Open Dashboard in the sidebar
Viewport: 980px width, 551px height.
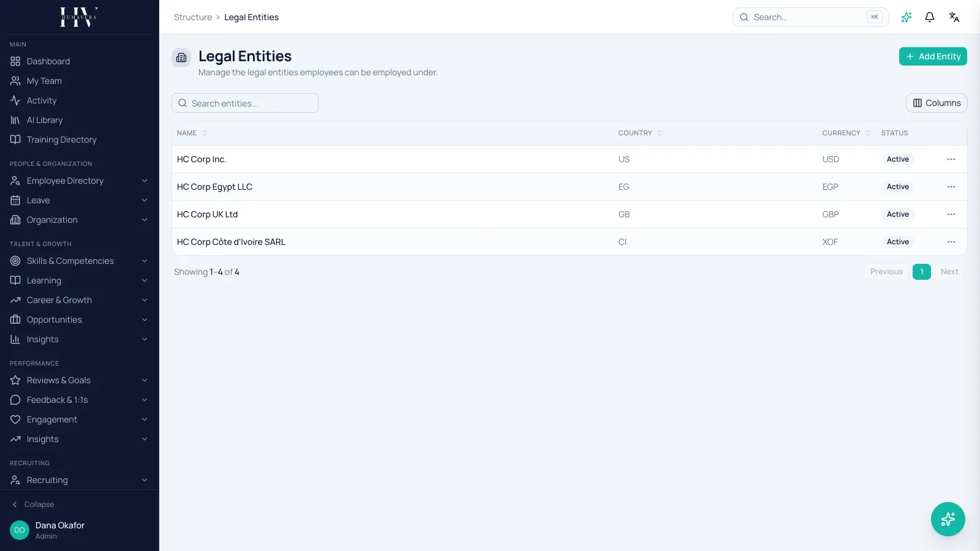(80, 61)
